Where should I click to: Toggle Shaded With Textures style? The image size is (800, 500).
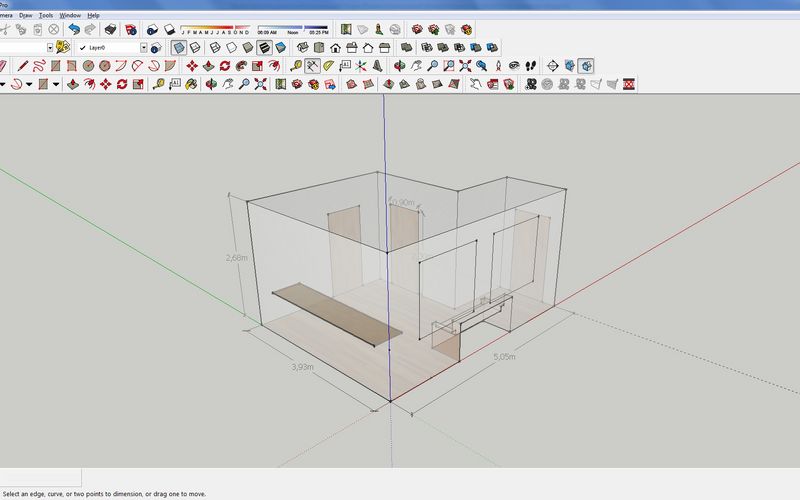(264, 48)
